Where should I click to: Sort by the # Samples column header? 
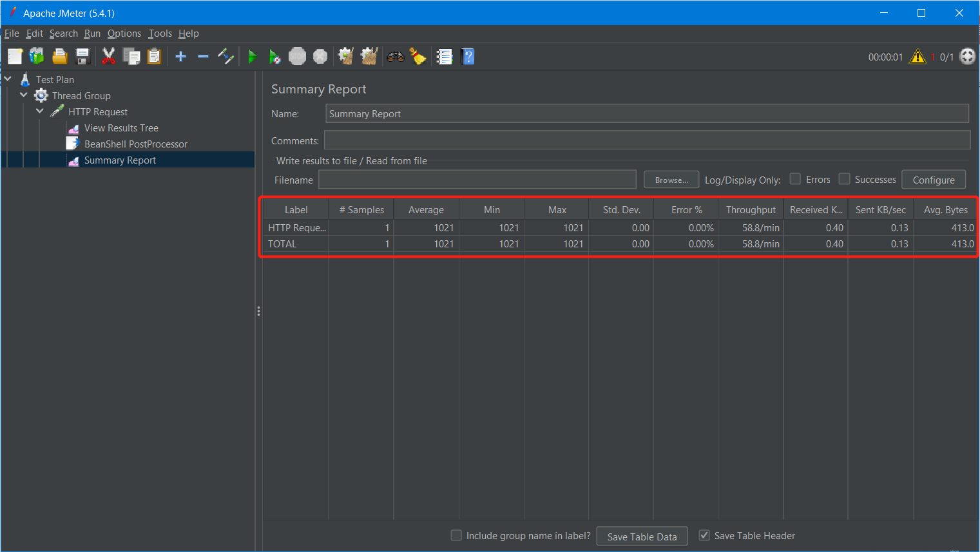(x=361, y=210)
